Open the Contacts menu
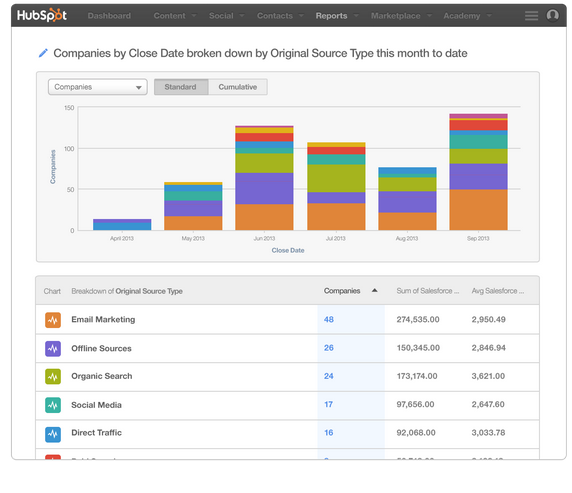Viewport: 572px width, 493px height. point(275,16)
